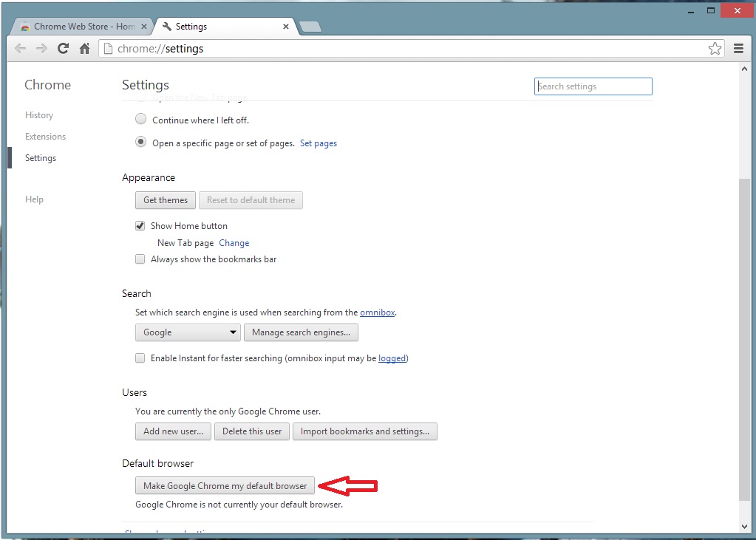Maximize the Chrome window

pyautogui.click(x=711, y=10)
